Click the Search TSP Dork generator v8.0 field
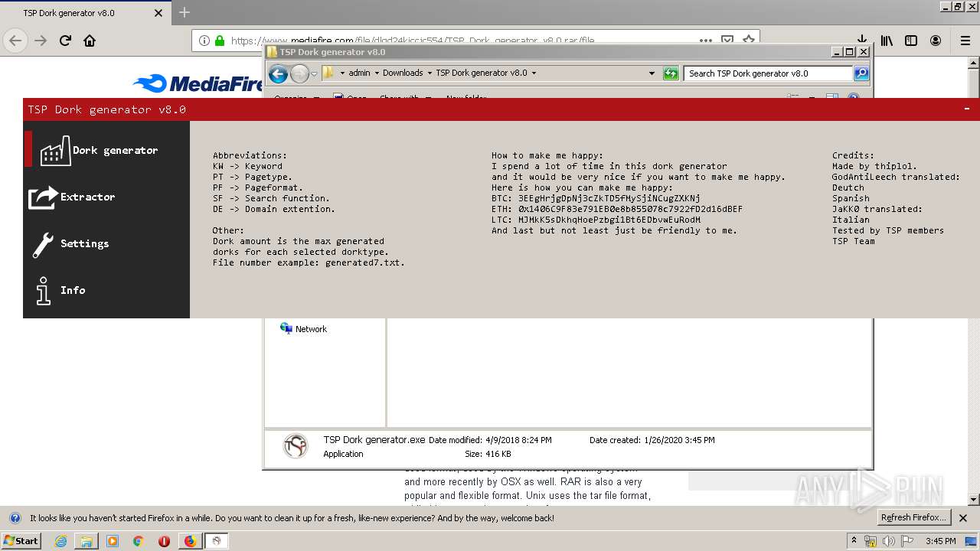 [768, 73]
